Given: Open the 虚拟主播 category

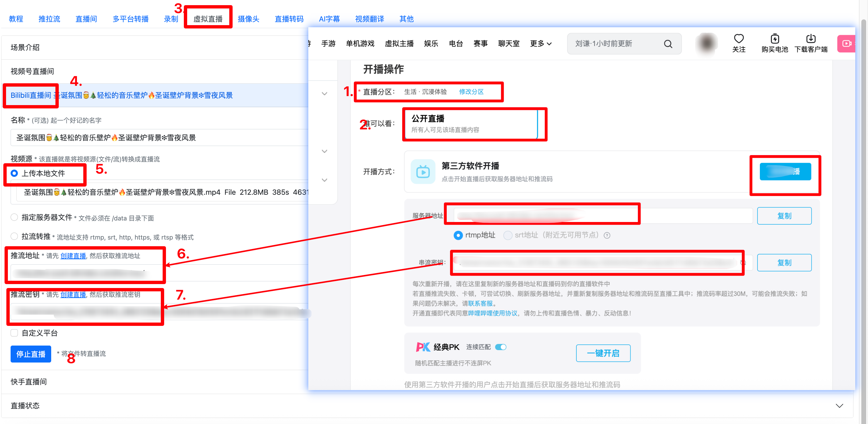Looking at the screenshot, I should click(x=399, y=44).
